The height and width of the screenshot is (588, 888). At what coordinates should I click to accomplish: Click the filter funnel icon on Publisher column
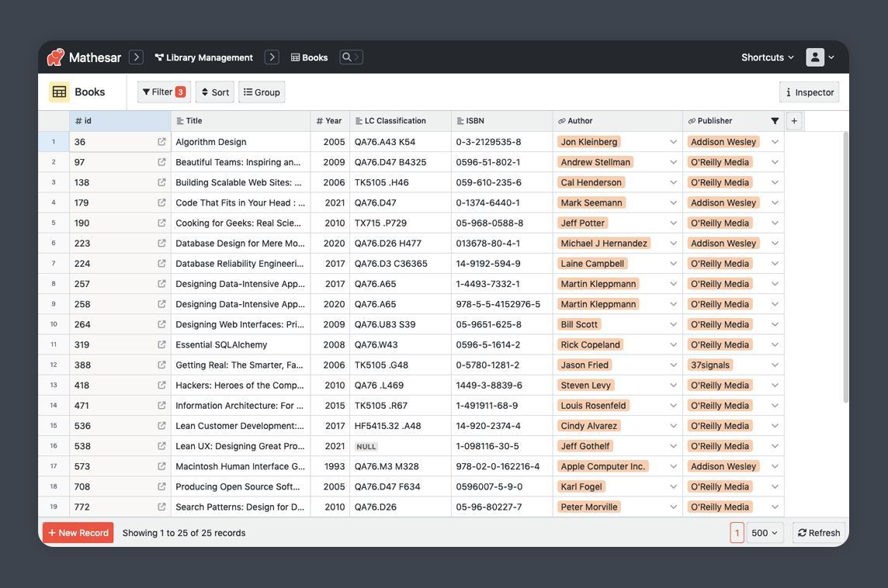coord(775,121)
